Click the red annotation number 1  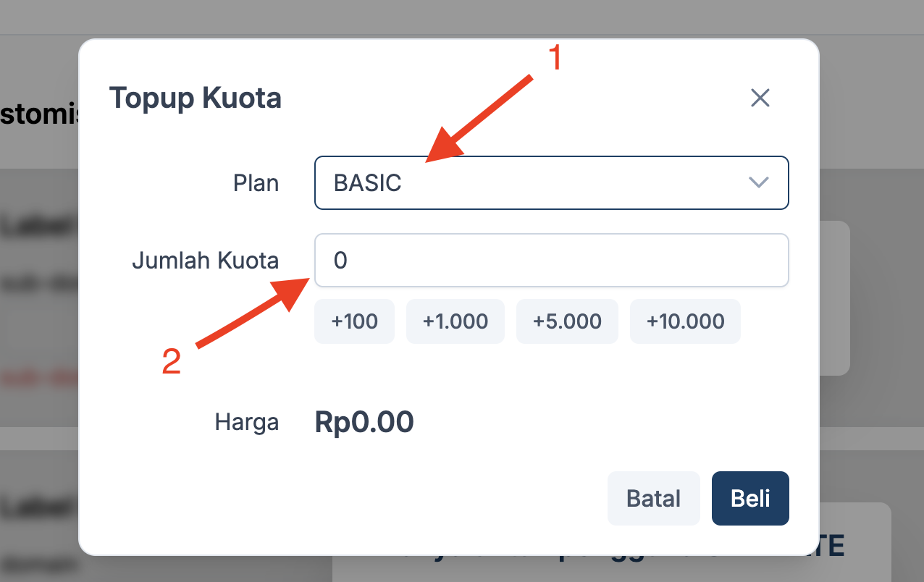pyautogui.click(x=555, y=58)
